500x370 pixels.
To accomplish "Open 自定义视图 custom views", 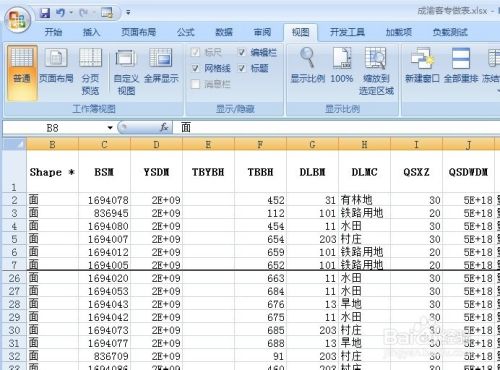I will (x=126, y=71).
